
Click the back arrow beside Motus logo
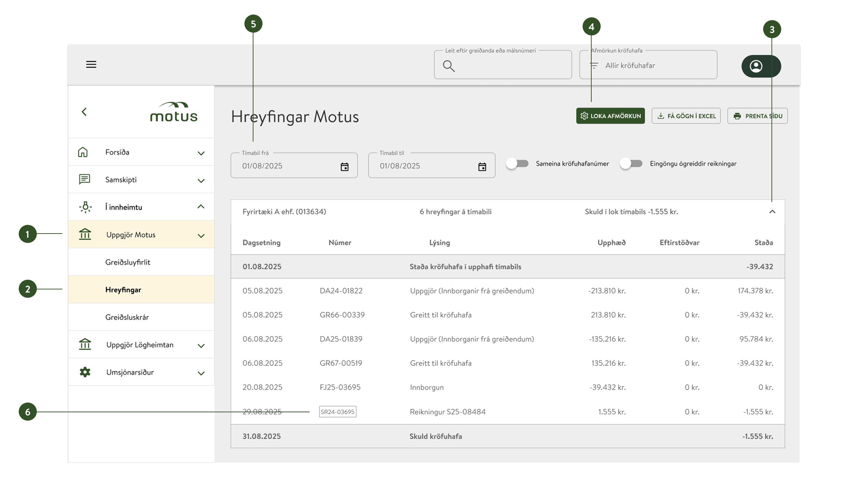tap(84, 112)
